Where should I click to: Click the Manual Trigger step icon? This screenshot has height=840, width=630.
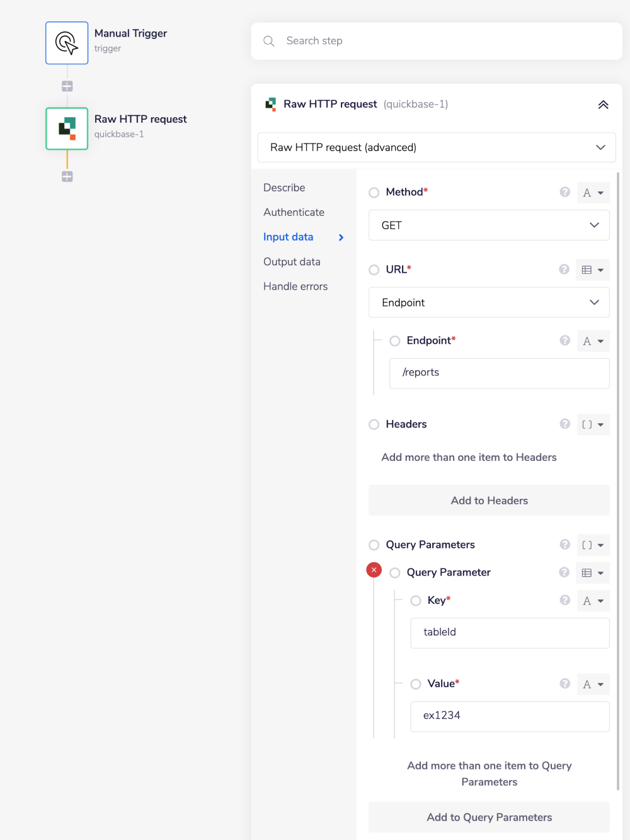click(x=67, y=43)
